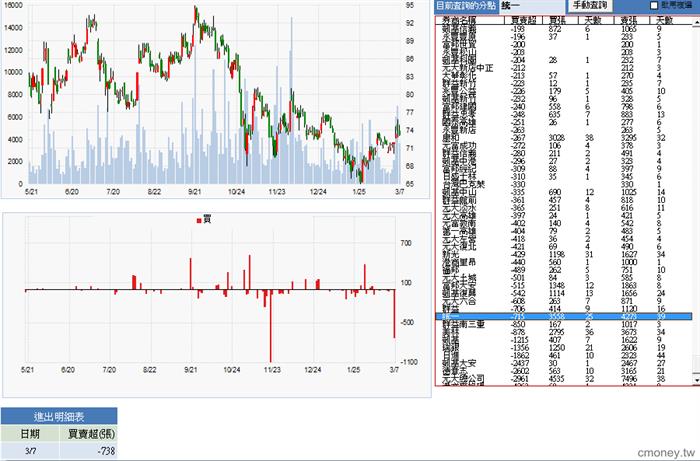Click the 3/7 date cell

[30, 451]
